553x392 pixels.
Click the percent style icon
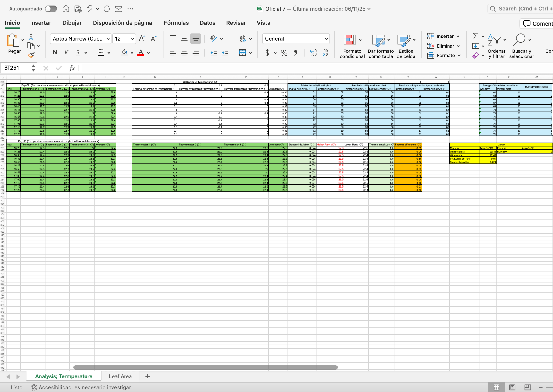coord(284,53)
